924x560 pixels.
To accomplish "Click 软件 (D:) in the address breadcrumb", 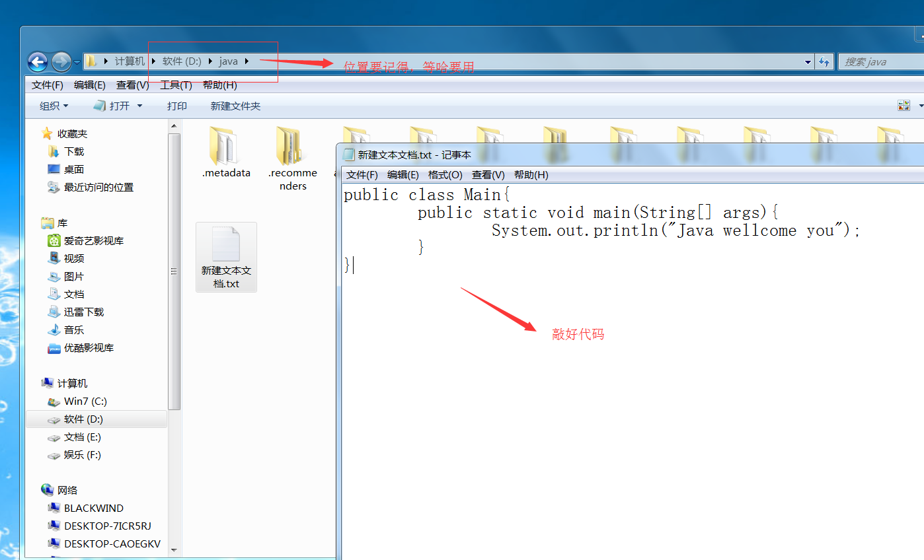I will click(x=182, y=61).
